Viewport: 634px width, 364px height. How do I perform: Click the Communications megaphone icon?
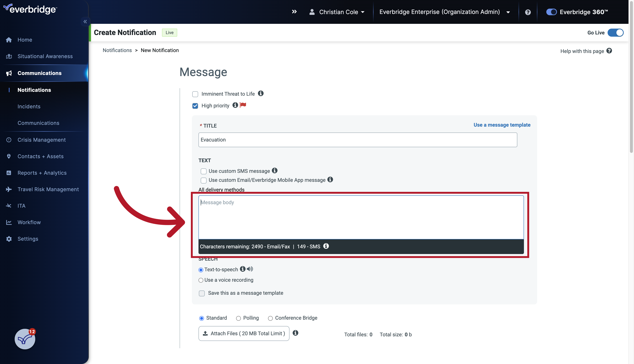coord(9,73)
